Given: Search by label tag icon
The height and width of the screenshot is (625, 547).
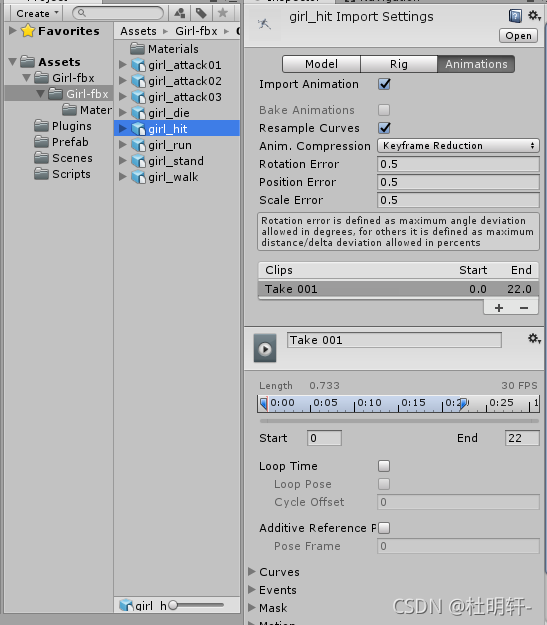Looking at the screenshot, I should click(x=201, y=13).
